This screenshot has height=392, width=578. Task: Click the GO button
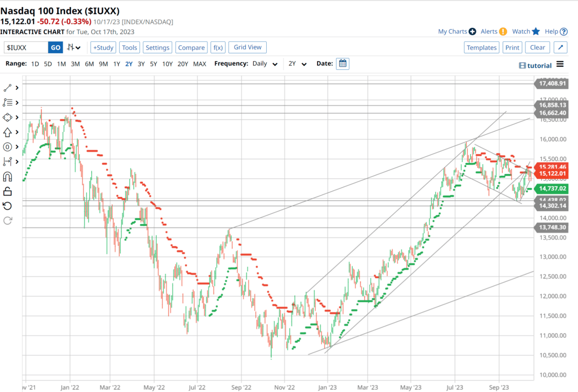point(55,47)
